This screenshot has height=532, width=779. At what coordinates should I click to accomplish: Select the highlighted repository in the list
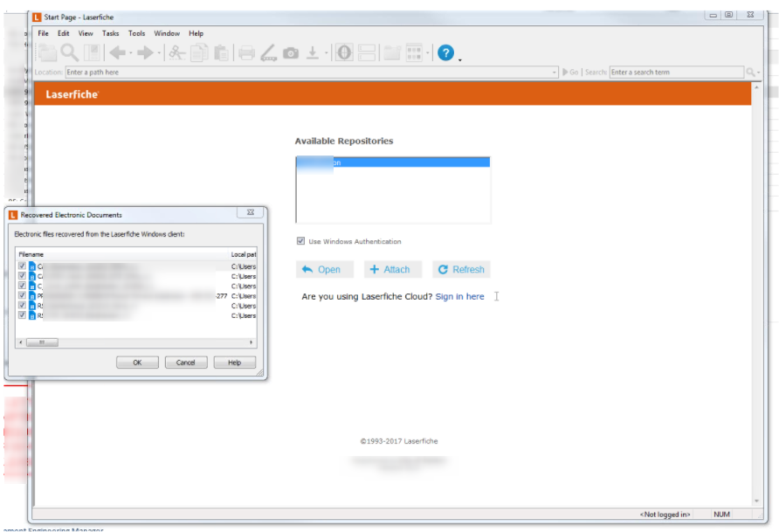(393, 162)
